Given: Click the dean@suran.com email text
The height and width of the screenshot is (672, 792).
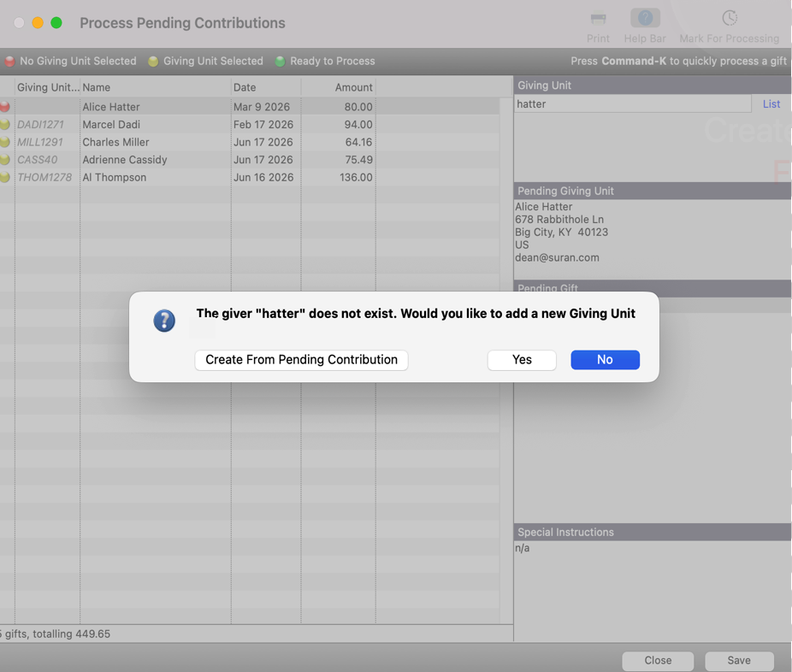Looking at the screenshot, I should (557, 257).
